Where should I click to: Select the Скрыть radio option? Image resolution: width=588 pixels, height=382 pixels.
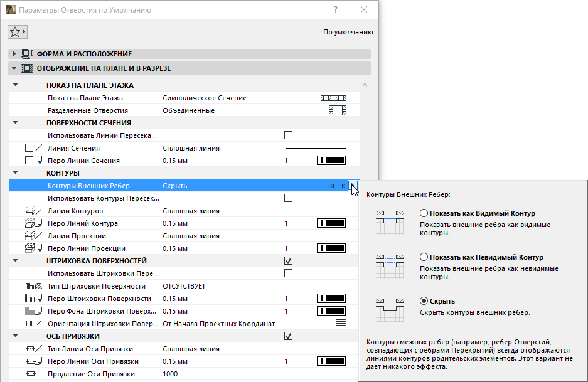[424, 301]
